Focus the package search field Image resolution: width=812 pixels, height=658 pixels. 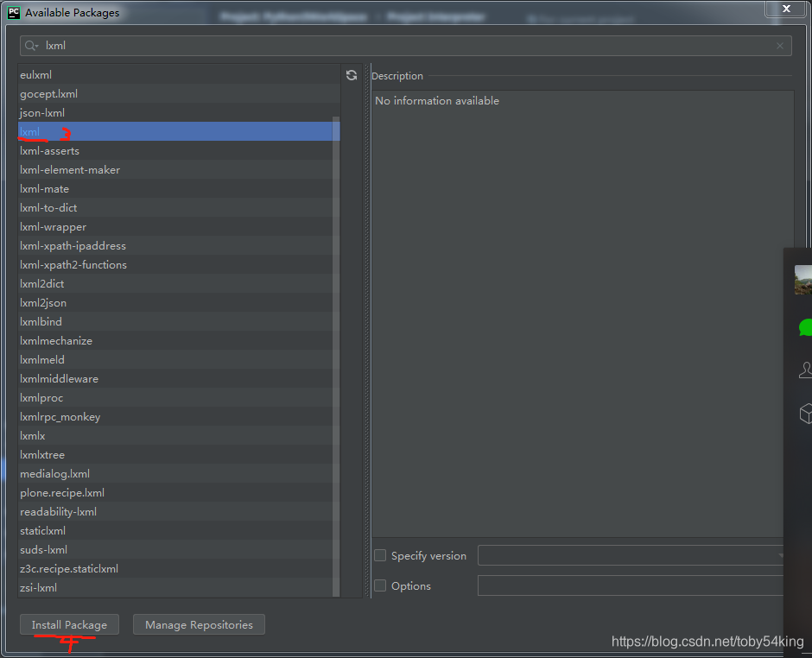tap(405, 46)
